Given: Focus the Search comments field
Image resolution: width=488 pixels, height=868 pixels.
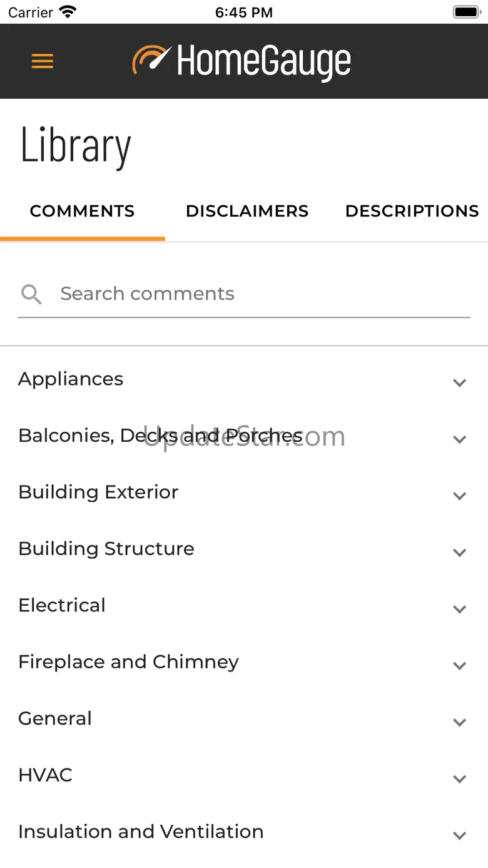Looking at the screenshot, I should (x=263, y=294).
